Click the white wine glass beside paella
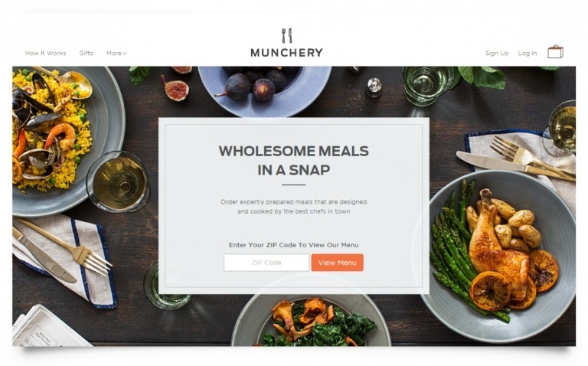Screen dimensions: 588x366 pyautogui.click(x=118, y=182)
